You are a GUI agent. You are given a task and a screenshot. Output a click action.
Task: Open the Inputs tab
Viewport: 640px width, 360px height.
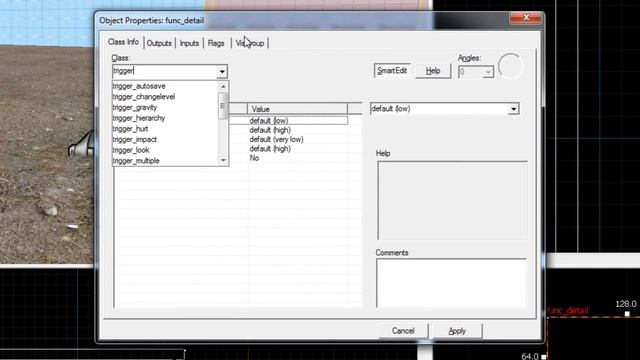point(189,43)
